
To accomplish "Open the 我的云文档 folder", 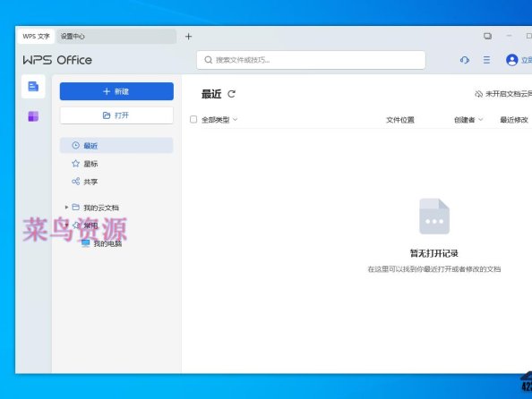I will 101,208.
